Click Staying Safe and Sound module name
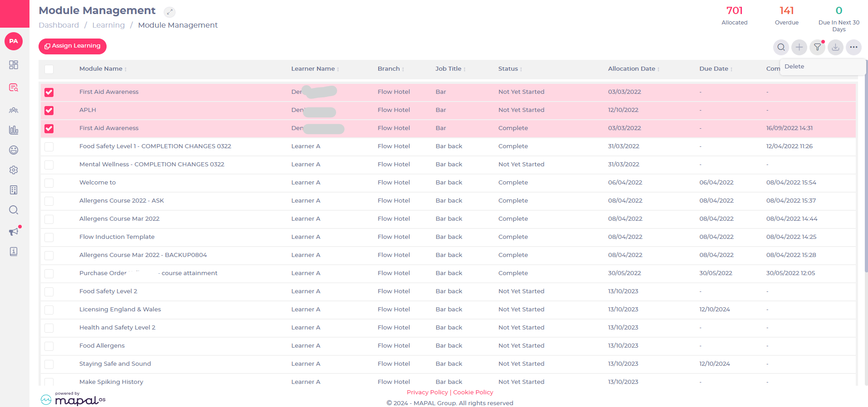 pos(115,364)
